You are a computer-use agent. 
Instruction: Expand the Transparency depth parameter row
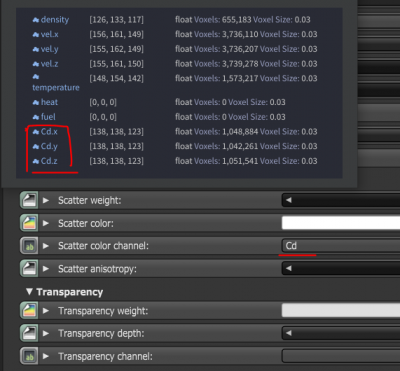coord(46,333)
